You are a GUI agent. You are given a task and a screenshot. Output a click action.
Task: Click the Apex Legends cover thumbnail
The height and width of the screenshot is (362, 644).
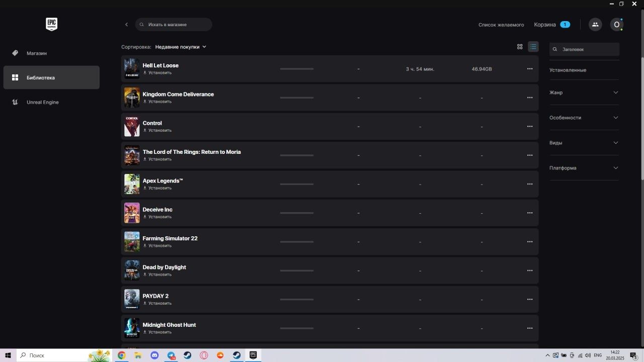point(132,184)
